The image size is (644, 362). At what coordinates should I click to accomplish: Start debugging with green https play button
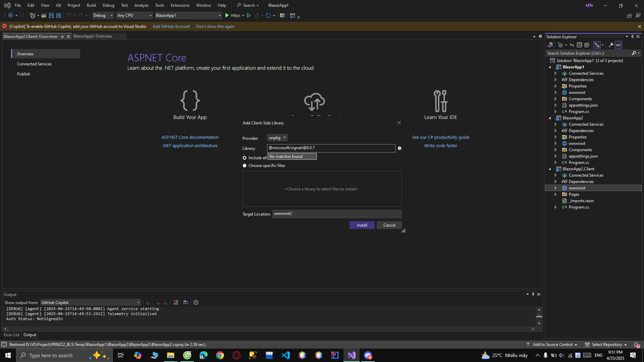pyautogui.click(x=227, y=15)
